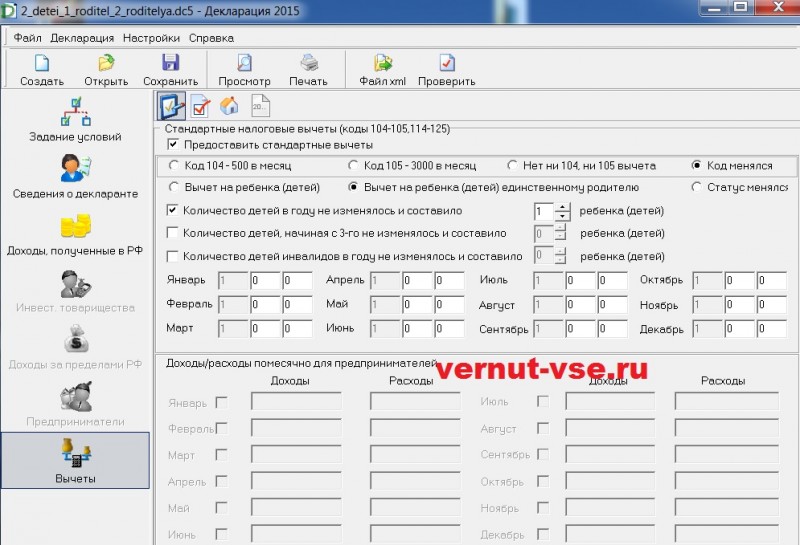Open a file using Открыть toolbar icon

pyautogui.click(x=106, y=70)
